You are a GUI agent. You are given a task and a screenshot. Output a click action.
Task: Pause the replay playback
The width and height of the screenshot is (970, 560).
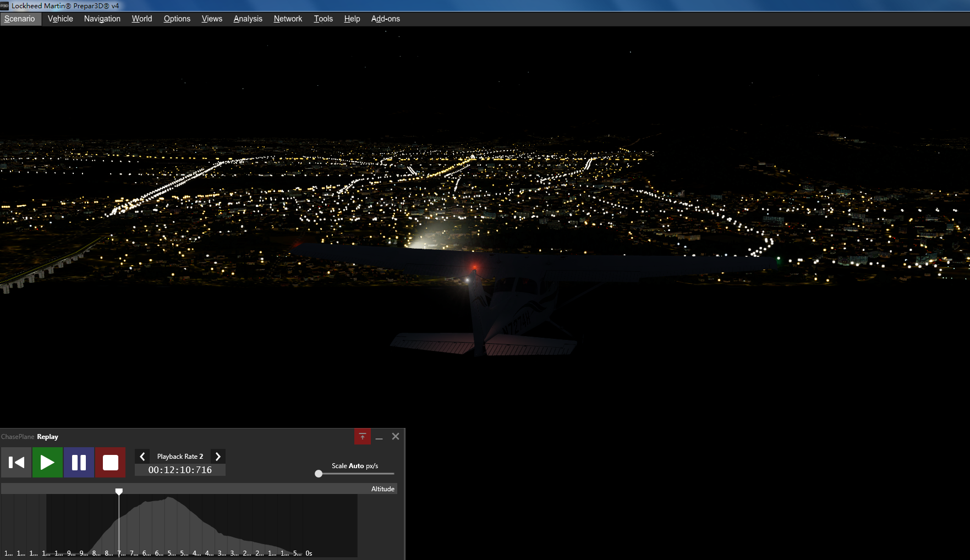click(79, 462)
